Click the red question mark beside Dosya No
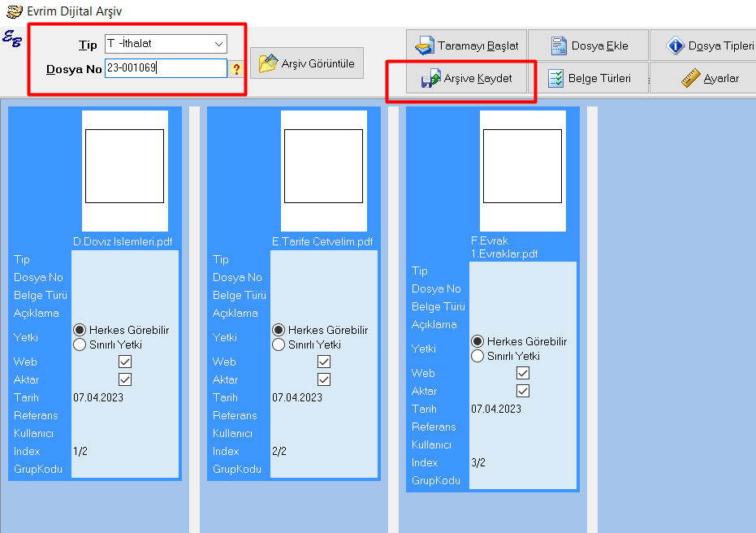 coord(237,70)
